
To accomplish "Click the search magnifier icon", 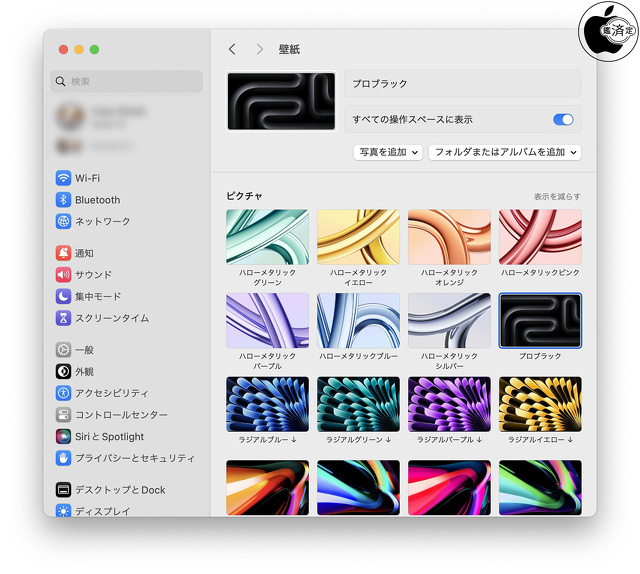I will (60, 81).
